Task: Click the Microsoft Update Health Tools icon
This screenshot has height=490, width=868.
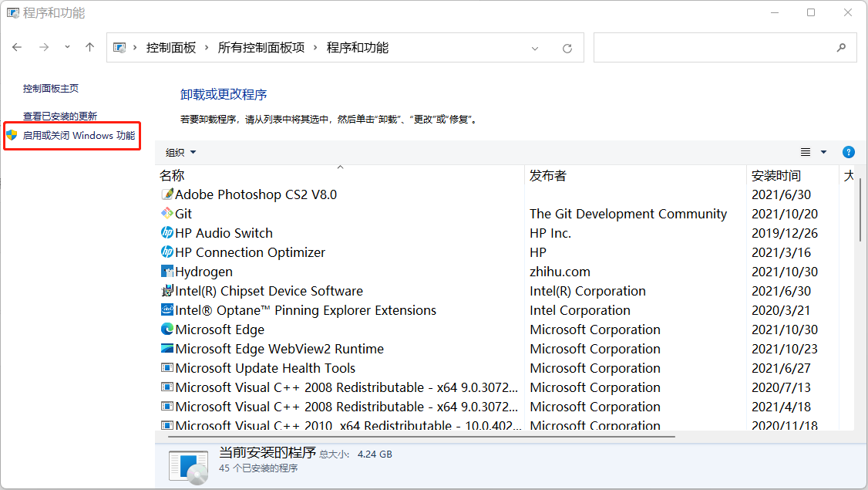Action: 167,367
